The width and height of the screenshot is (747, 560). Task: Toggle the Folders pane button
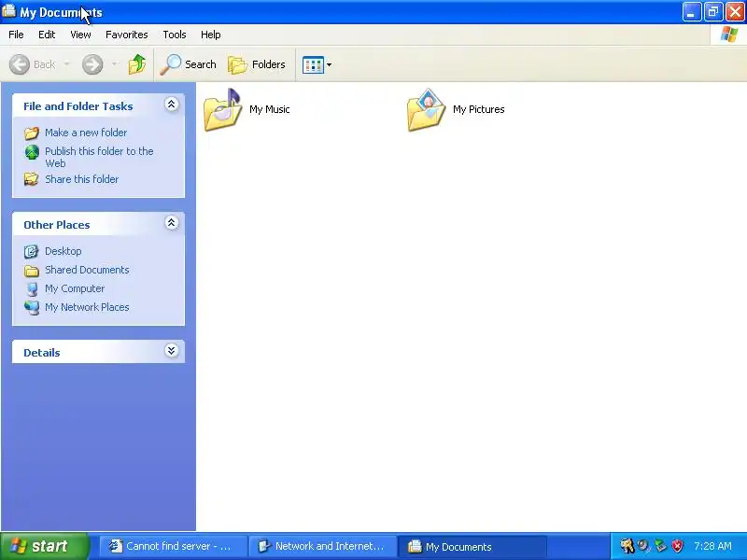(257, 64)
